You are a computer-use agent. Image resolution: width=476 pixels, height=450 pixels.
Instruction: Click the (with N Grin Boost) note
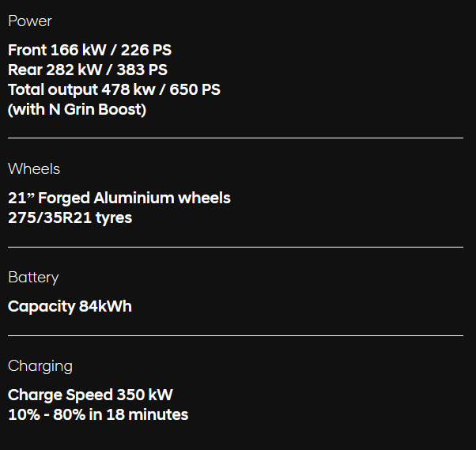tap(77, 109)
